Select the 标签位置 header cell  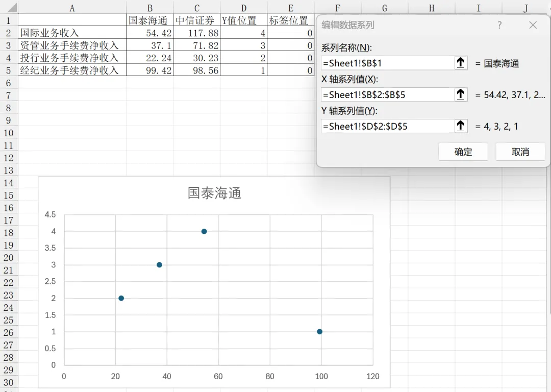point(291,20)
